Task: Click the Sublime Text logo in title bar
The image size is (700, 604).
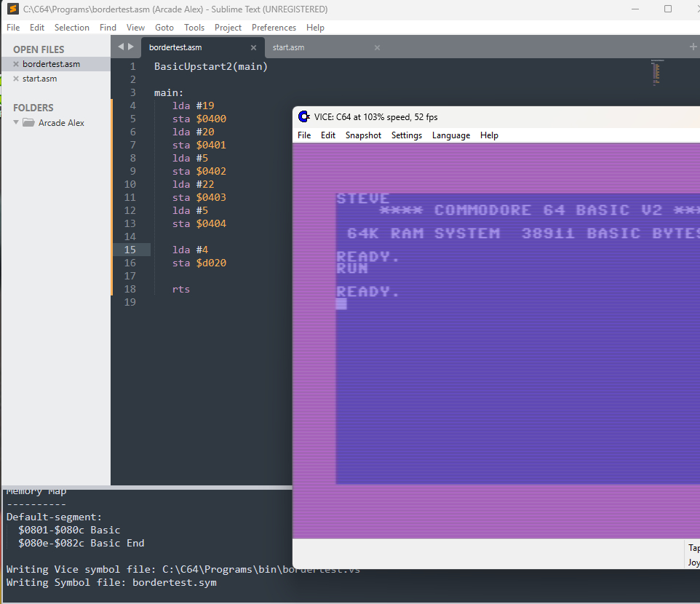Action: [12, 9]
